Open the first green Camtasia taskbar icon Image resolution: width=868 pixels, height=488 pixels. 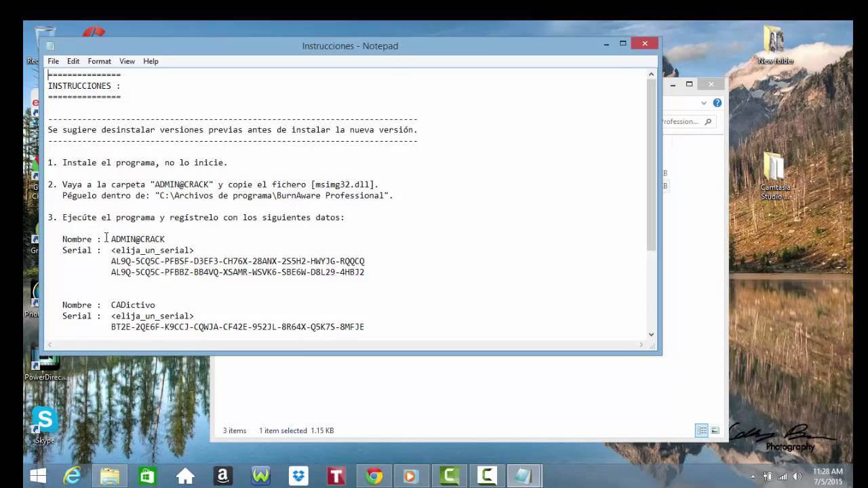click(449, 476)
